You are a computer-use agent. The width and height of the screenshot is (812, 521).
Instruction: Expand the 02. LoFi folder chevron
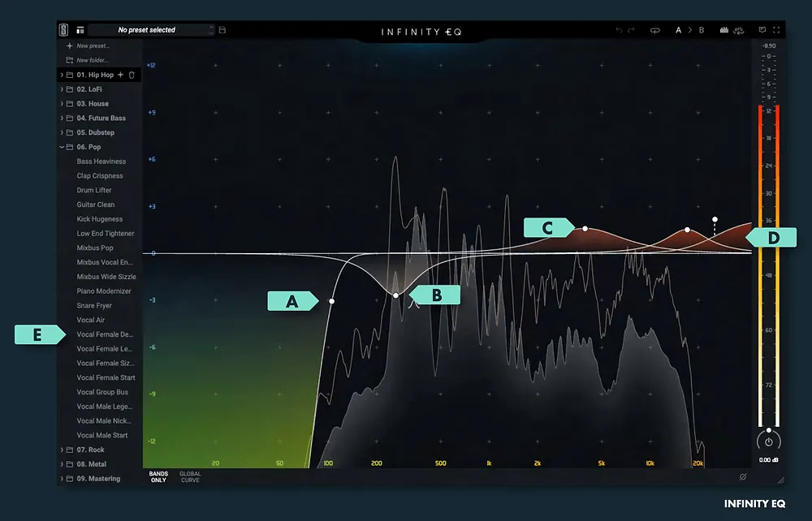point(62,89)
